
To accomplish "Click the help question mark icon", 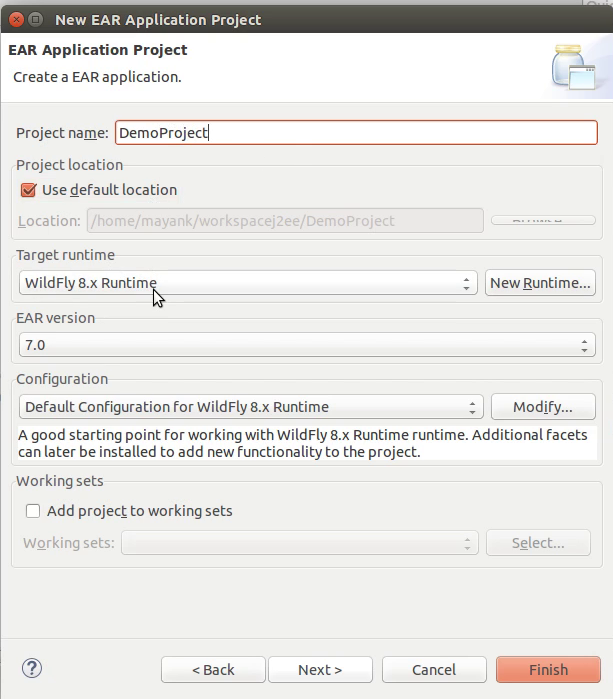I will [x=32, y=668].
